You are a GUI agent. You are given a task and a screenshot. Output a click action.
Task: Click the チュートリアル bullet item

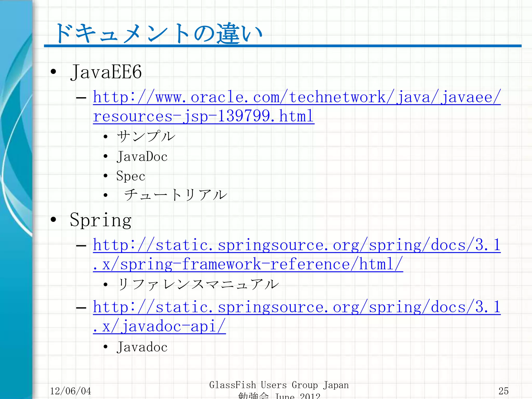176,195
